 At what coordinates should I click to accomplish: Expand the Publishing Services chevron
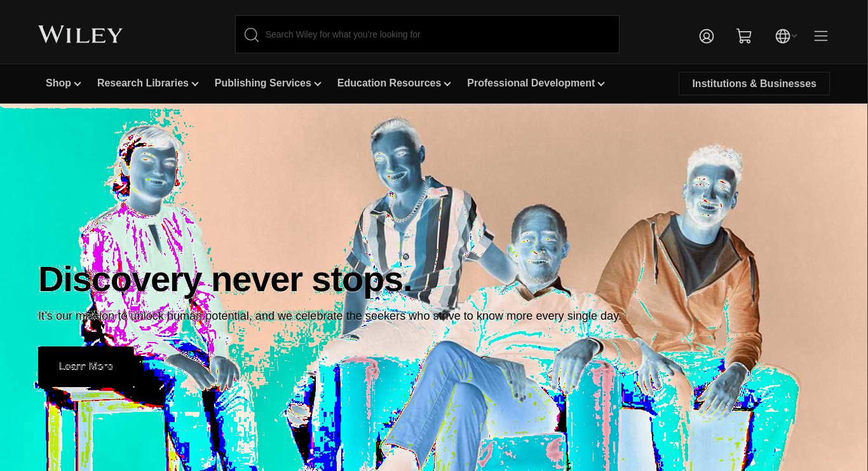pyautogui.click(x=318, y=84)
